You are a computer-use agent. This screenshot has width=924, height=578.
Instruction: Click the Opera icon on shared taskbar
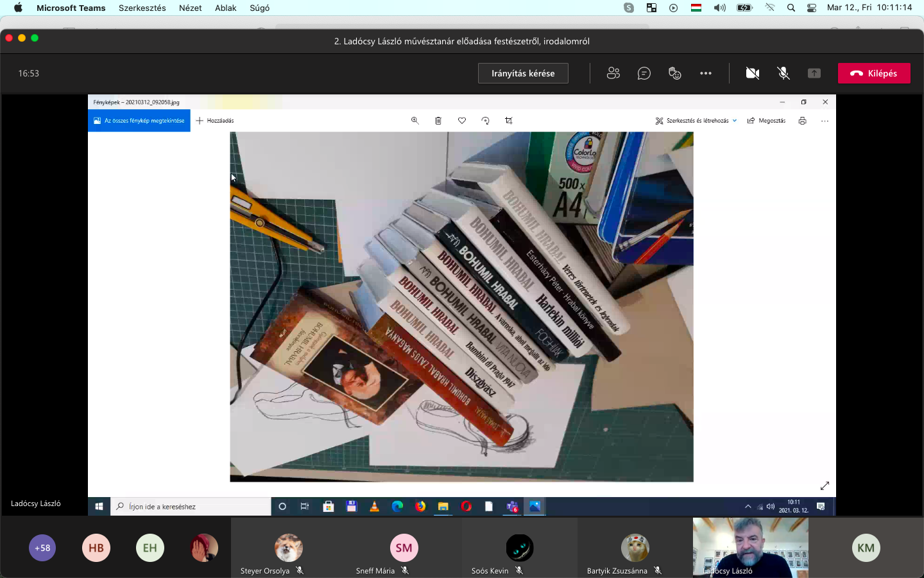coord(466,507)
